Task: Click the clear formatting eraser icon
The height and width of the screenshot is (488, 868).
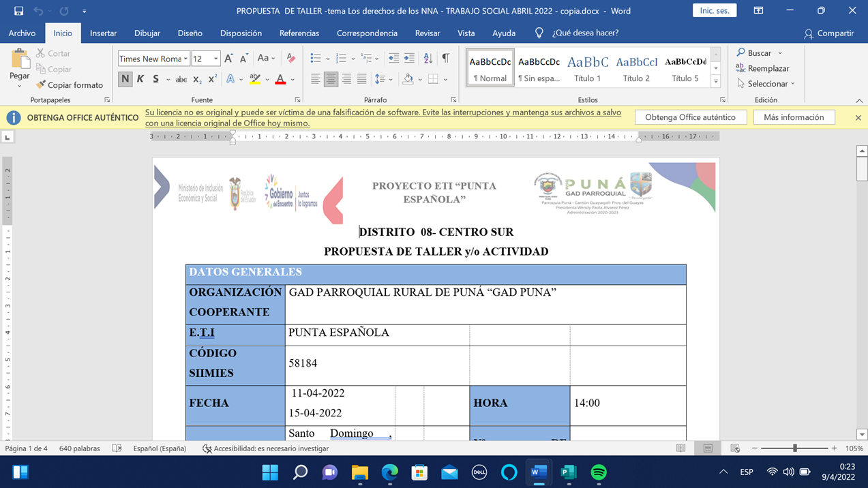Action: tap(291, 59)
